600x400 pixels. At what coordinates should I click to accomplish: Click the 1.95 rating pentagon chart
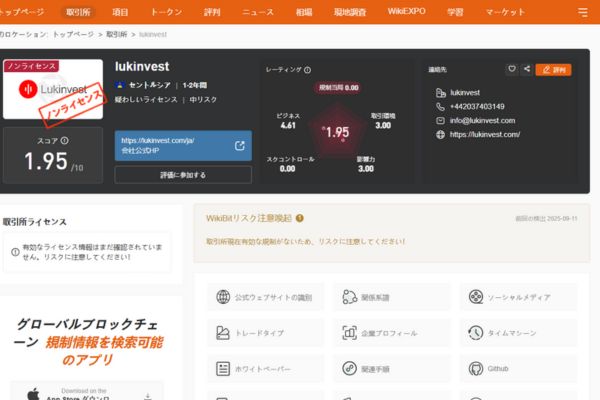337,132
